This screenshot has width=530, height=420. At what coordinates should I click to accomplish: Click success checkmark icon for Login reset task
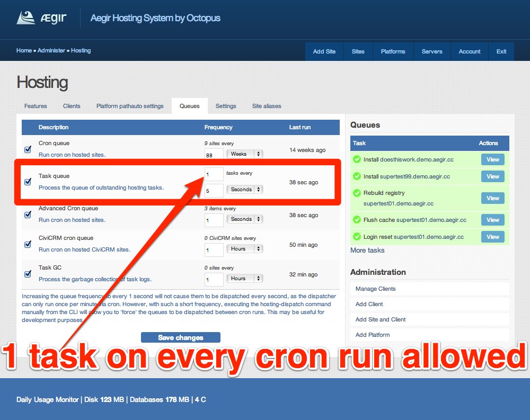[357, 237]
